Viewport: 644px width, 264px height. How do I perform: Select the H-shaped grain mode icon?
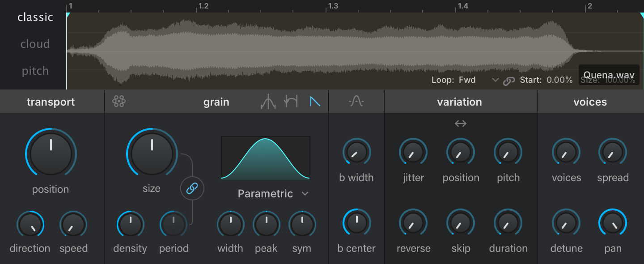click(x=291, y=102)
